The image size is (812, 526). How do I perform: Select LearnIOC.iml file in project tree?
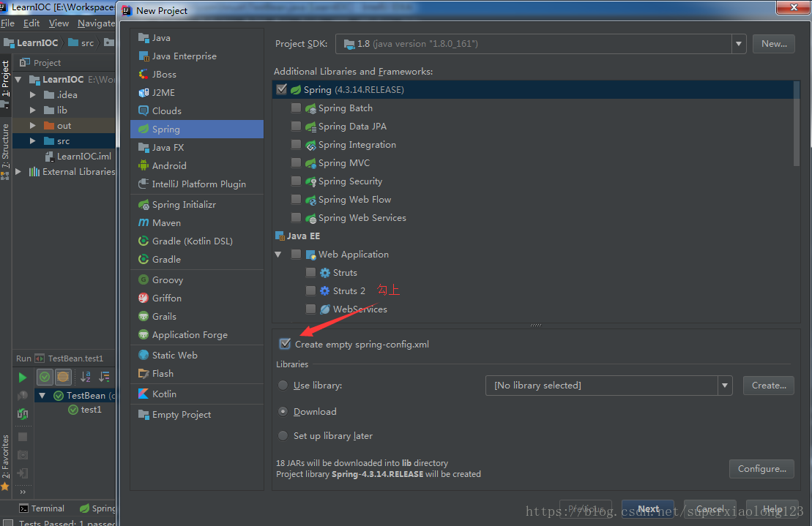[x=79, y=157]
